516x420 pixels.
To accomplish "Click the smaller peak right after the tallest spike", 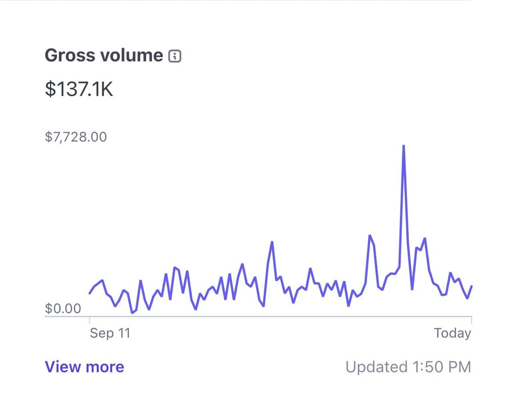I will pos(424,238).
